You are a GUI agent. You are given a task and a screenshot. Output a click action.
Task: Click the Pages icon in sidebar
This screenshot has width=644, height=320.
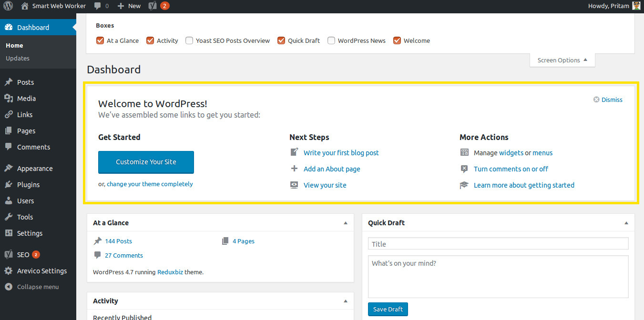9,130
